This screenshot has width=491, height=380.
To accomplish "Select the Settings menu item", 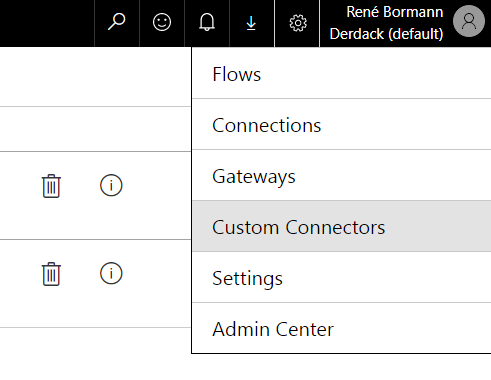I will [341, 277].
